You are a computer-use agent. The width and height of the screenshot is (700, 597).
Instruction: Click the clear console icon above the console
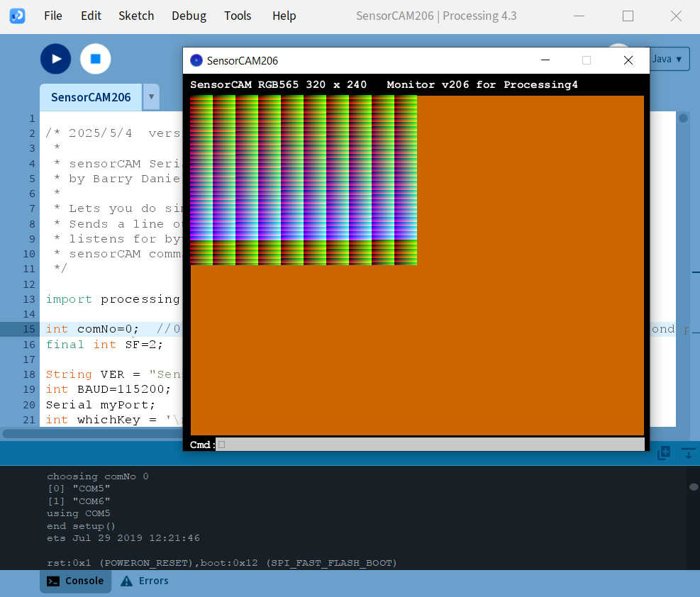(688, 452)
